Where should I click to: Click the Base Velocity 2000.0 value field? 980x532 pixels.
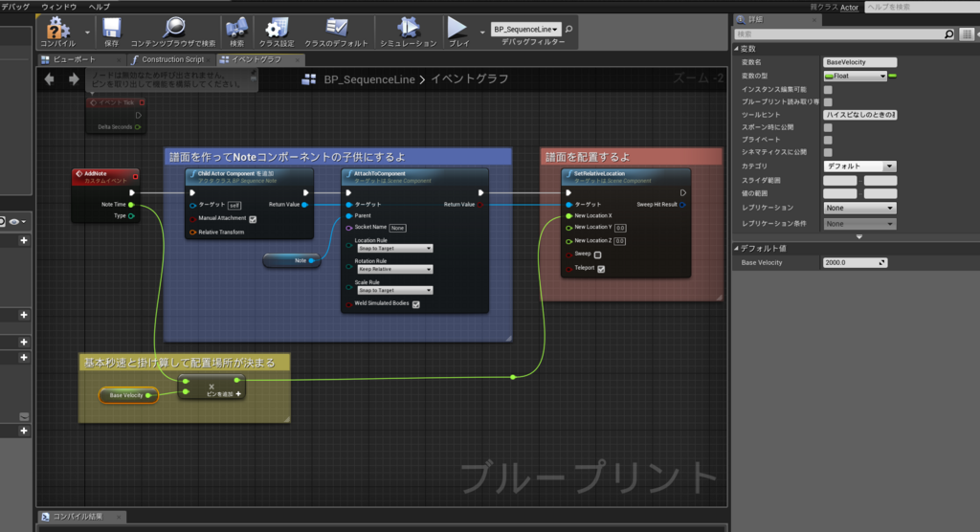(x=855, y=262)
